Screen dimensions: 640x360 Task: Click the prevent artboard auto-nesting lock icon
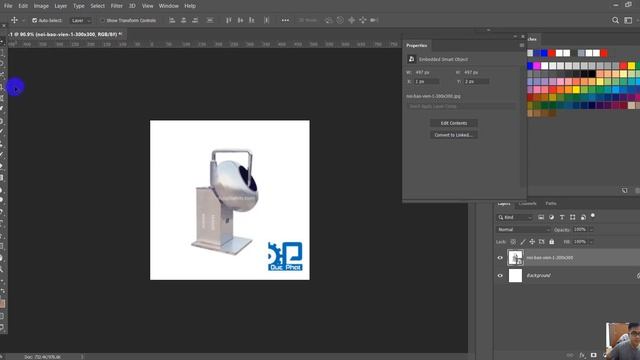point(542,242)
